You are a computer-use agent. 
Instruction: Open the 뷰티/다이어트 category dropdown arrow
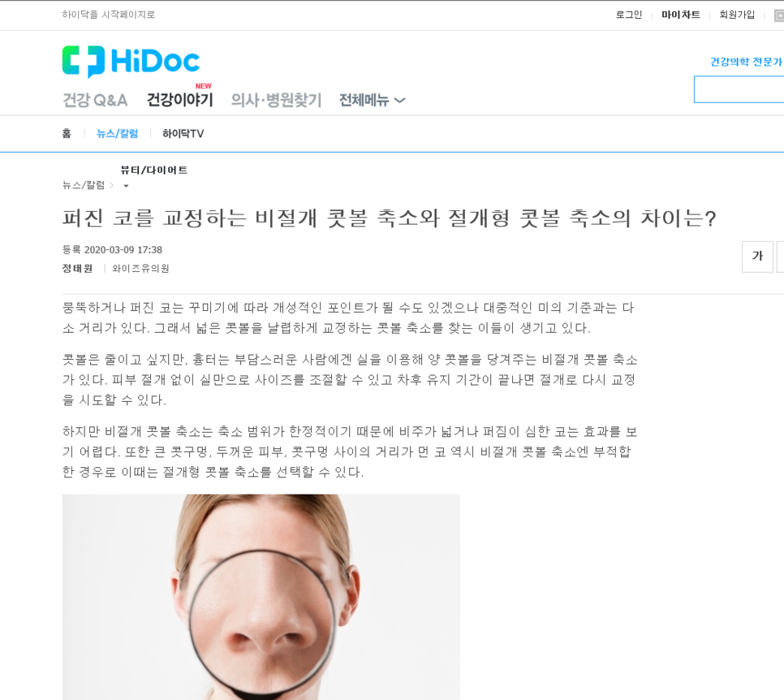tap(126, 186)
